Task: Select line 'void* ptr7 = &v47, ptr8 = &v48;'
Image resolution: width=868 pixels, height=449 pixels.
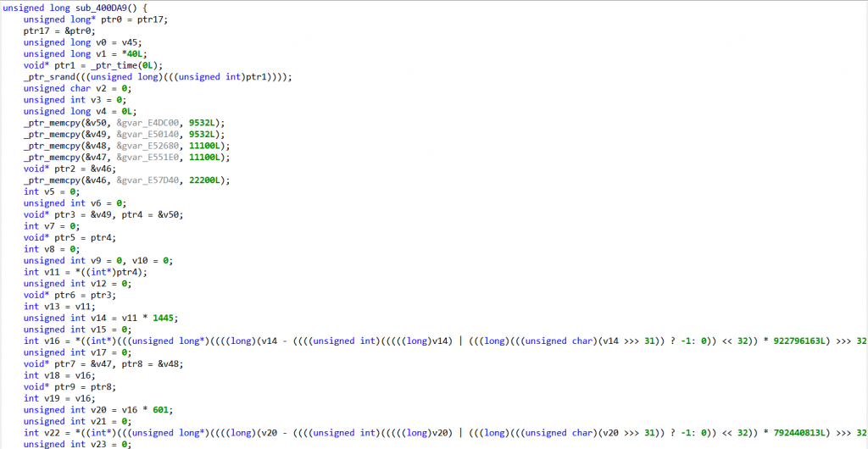Action: [104, 364]
